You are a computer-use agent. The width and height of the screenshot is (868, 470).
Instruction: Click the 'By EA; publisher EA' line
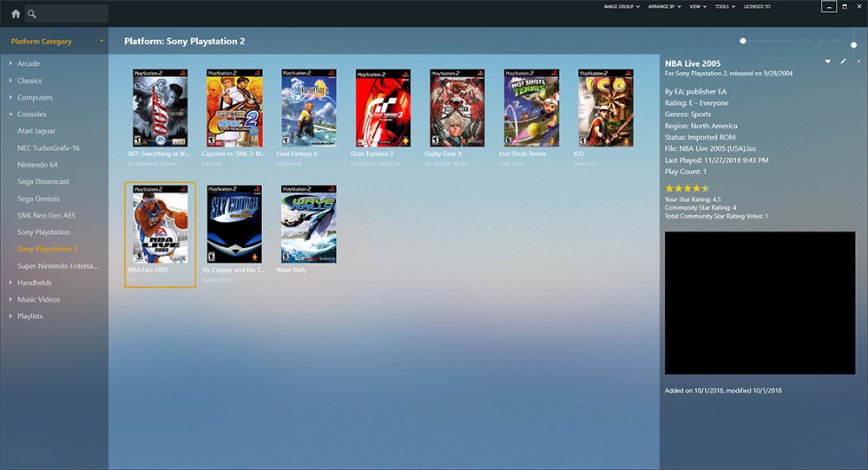click(x=695, y=92)
